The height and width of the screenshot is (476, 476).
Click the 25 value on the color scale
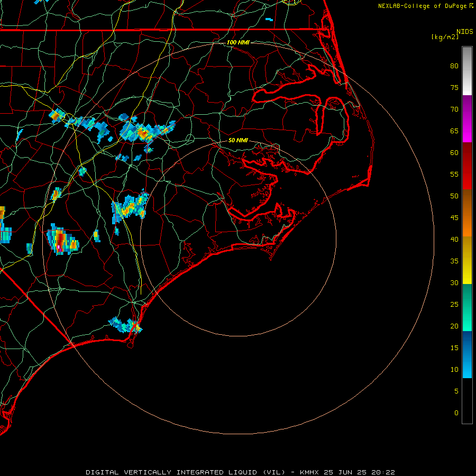tap(454, 305)
